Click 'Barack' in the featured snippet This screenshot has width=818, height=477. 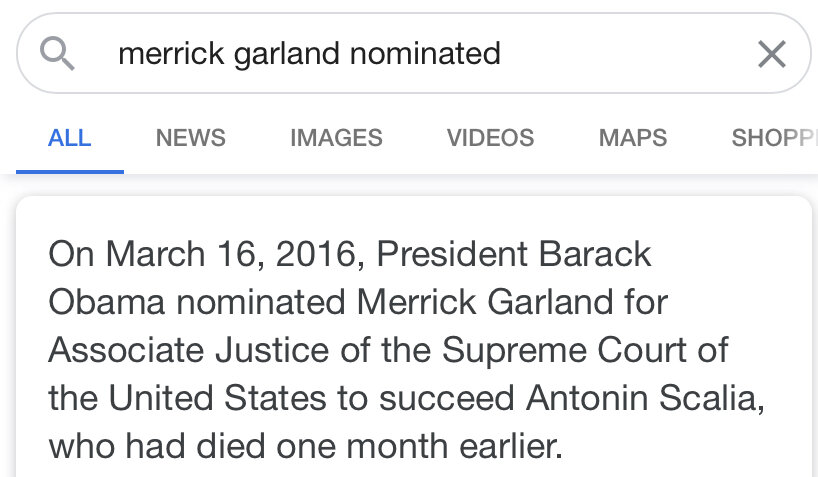pyautogui.click(x=595, y=254)
